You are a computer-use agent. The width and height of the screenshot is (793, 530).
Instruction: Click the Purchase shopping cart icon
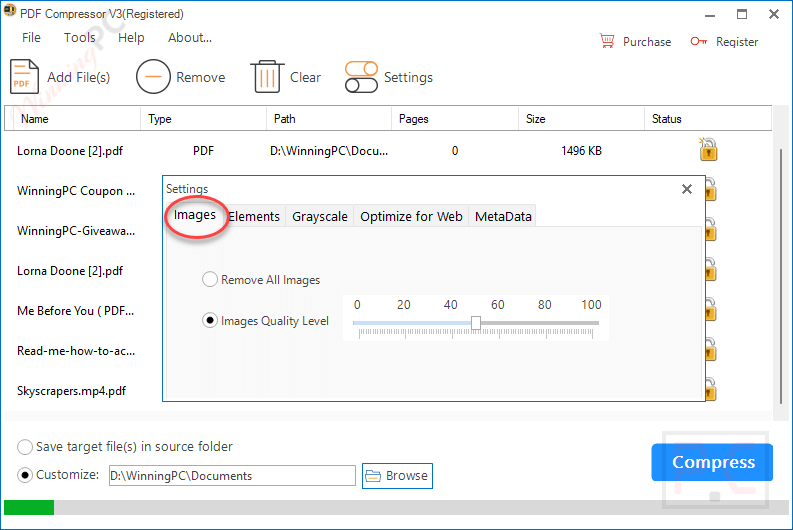click(607, 41)
